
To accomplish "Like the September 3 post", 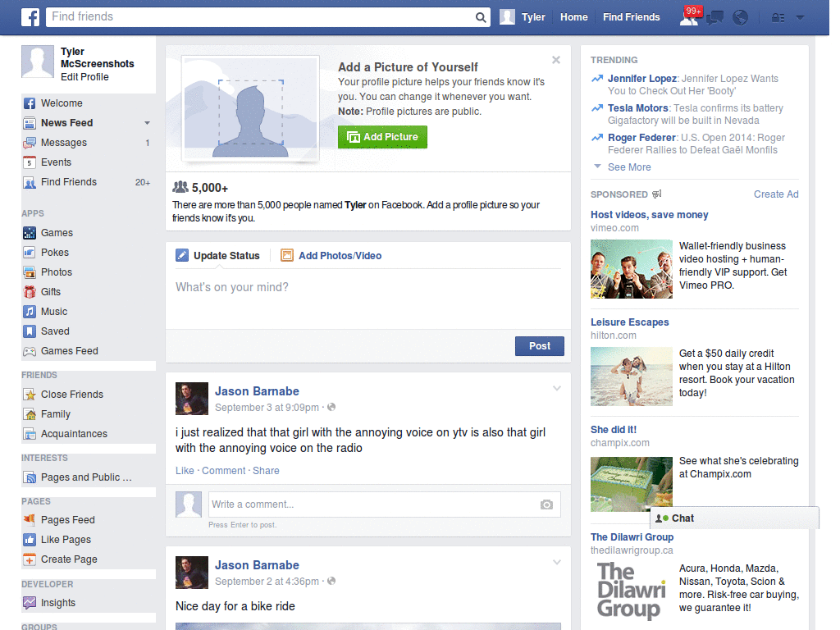I will [x=185, y=470].
